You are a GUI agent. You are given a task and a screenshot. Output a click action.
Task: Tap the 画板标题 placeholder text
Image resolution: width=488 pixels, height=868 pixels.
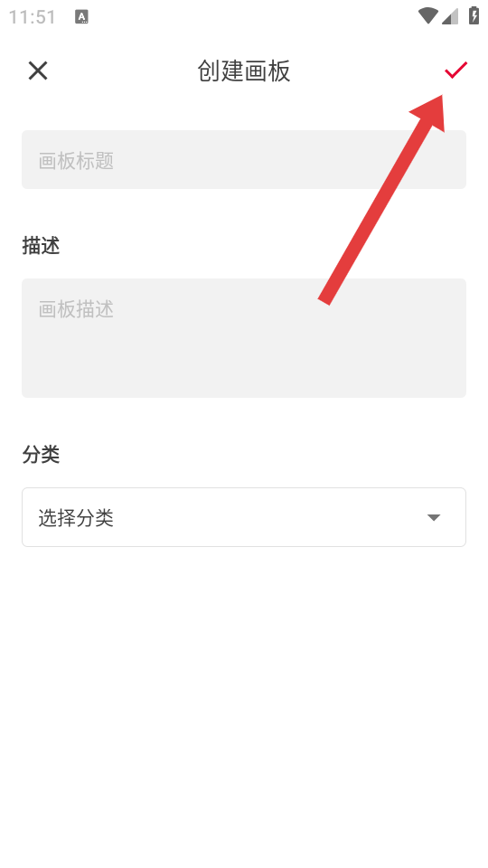[76, 161]
